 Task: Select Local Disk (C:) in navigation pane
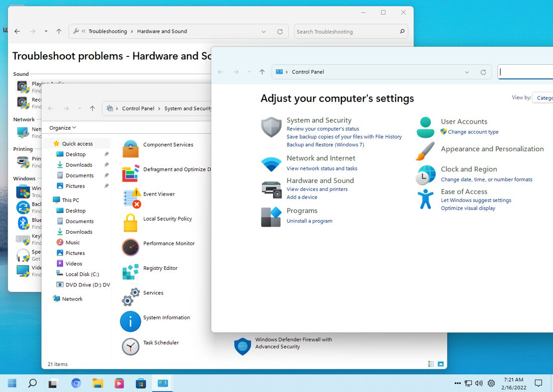coord(82,274)
